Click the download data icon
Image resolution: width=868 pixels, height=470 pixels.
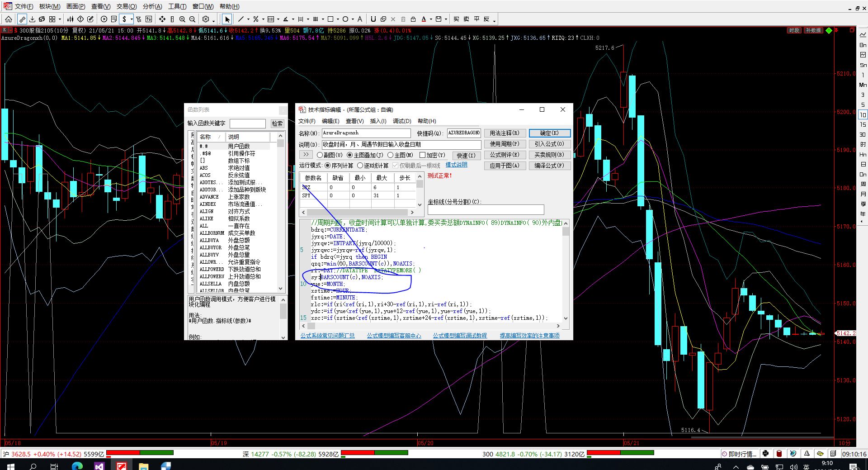(32, 19)
